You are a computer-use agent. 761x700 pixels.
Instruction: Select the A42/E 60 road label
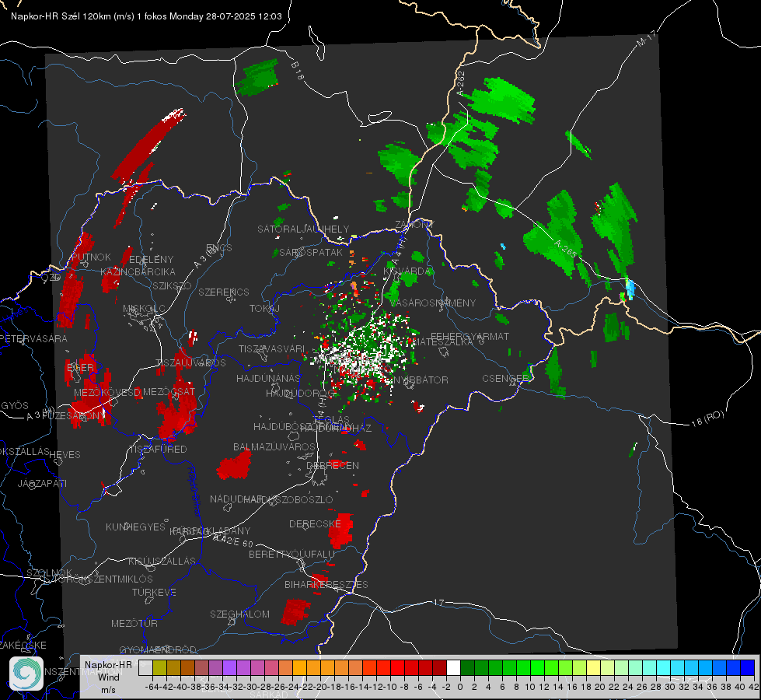[x=233, y=540]
